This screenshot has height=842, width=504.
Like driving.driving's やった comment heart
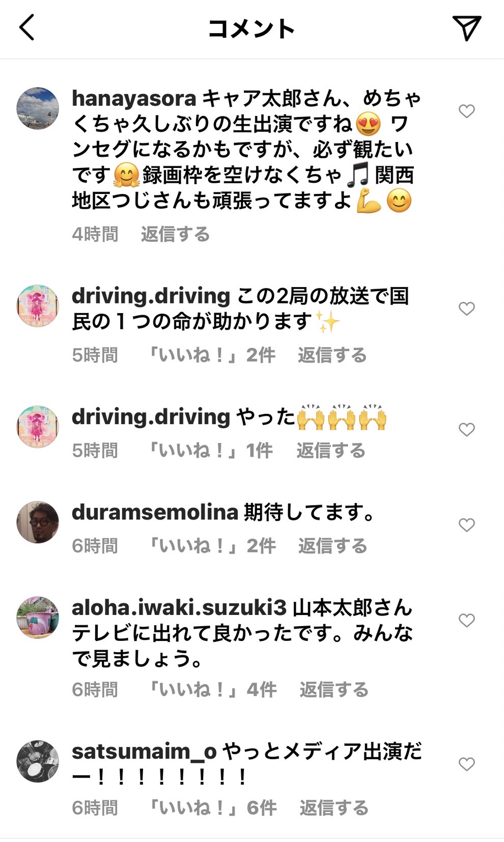coord(466,430)
